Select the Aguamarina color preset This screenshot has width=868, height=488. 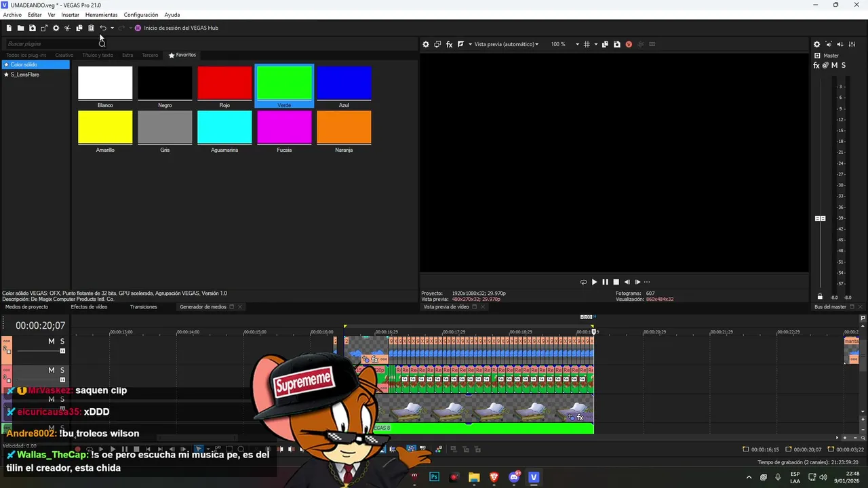coord(224,131)
